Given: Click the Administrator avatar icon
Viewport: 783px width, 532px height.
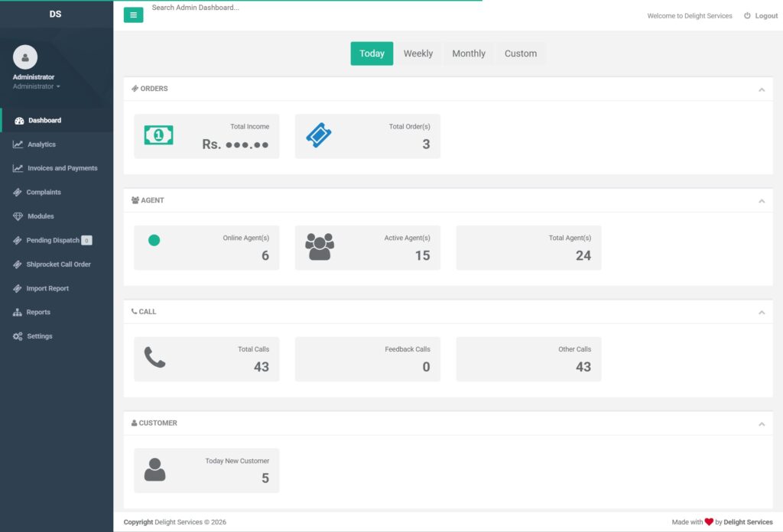Looking at the screenshot, I should coord(25,57).
